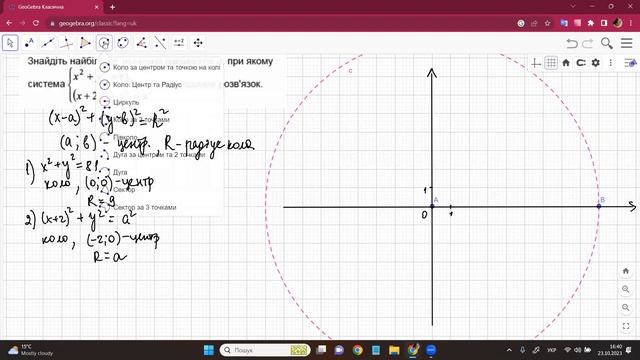Toggle axes visibility in style bar
The height and width of the screenshot is (360, 640).
536,63
